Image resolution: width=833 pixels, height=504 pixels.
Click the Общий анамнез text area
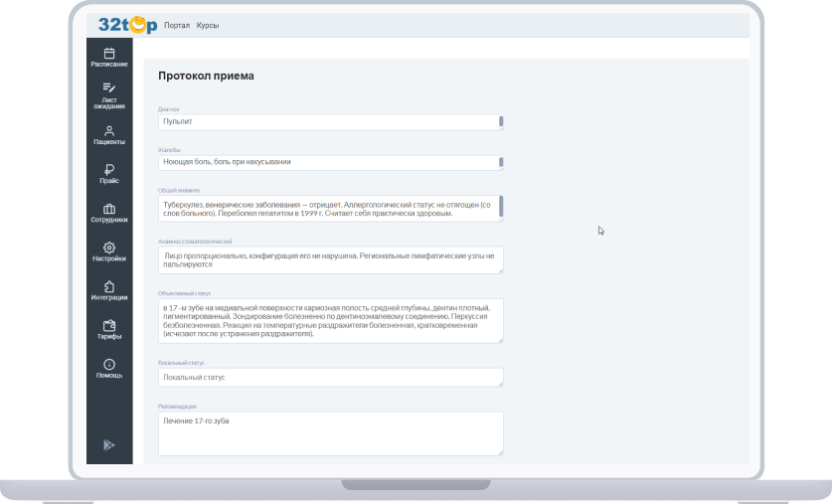(x=330, y=209)
